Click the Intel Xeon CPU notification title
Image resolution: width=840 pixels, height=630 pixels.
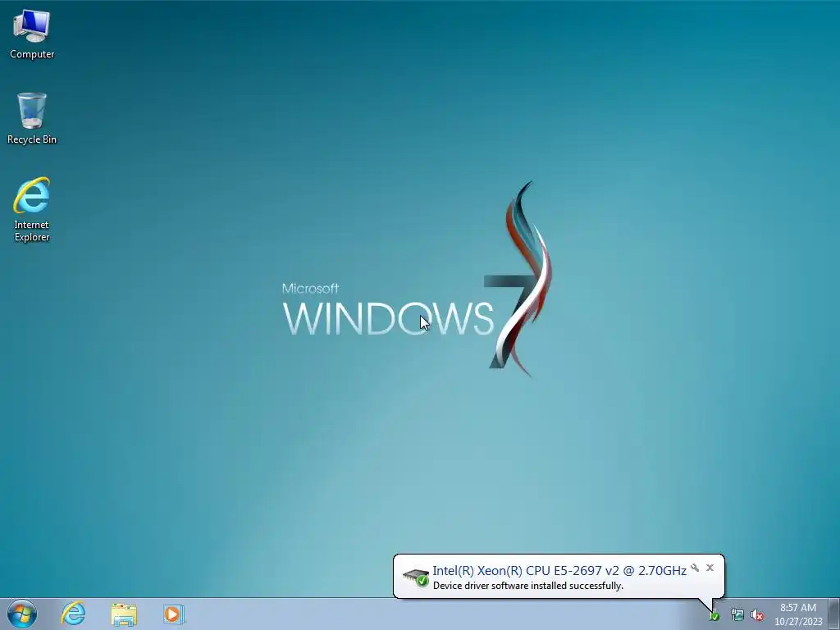[559, 571]
